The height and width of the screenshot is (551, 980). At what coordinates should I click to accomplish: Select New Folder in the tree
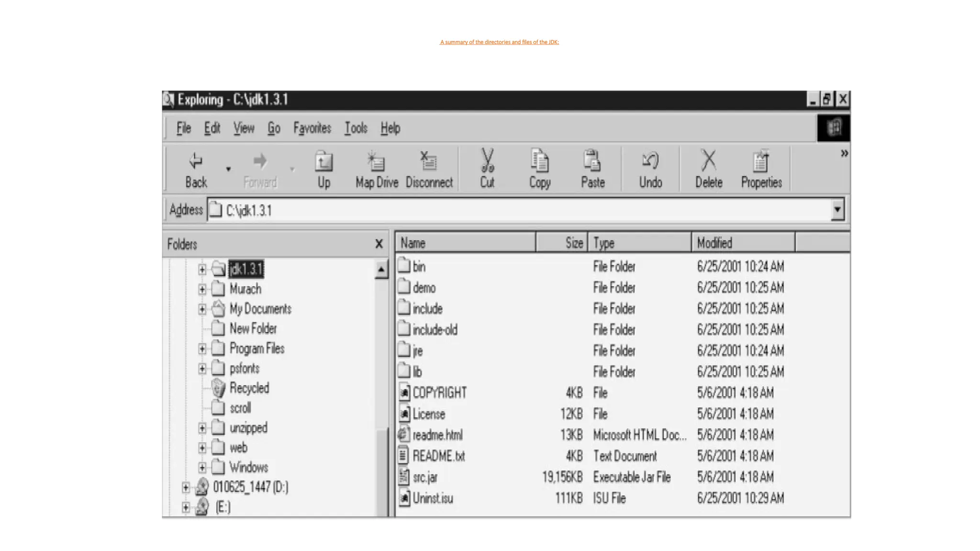[253, 329]
